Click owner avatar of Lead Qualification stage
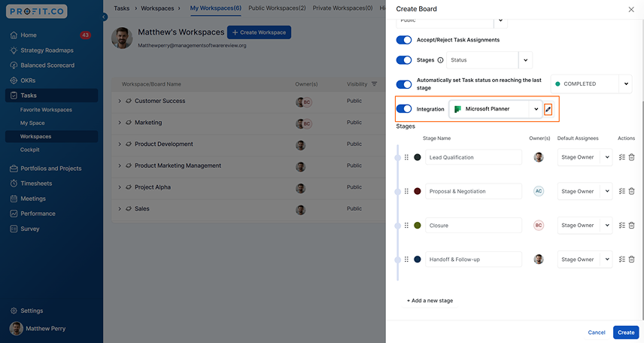 [x=539, y=157]
